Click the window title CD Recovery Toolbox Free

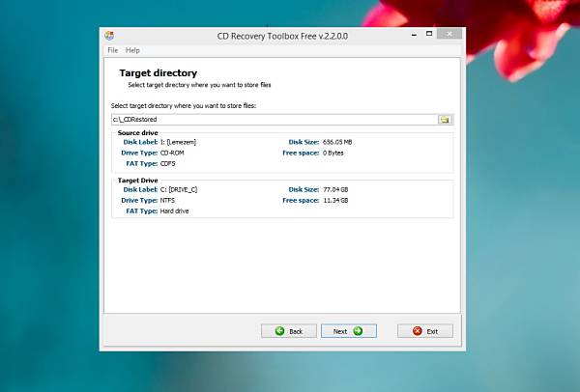[x=282, y=37]
